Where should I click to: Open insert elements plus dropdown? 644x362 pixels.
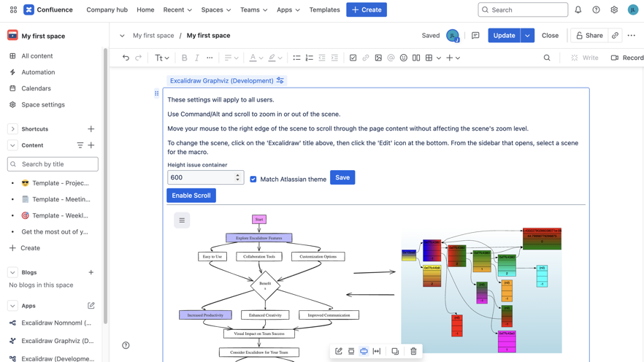[453, 58]
